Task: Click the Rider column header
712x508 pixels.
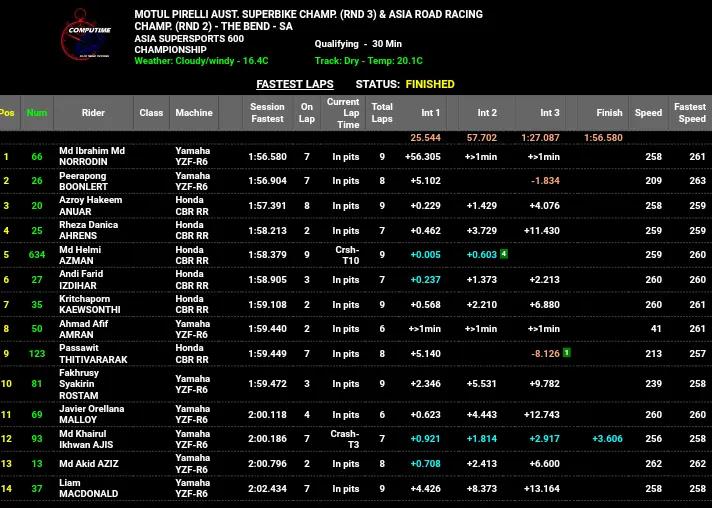Action: [x=93, y=113]
